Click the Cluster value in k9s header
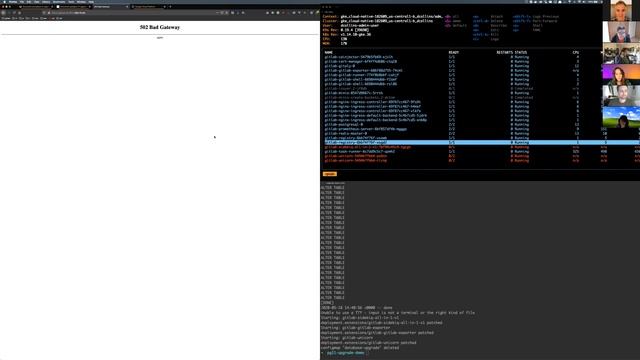Image resolution: width=640 pixels, height=360 pixels. tap(387, 21)
